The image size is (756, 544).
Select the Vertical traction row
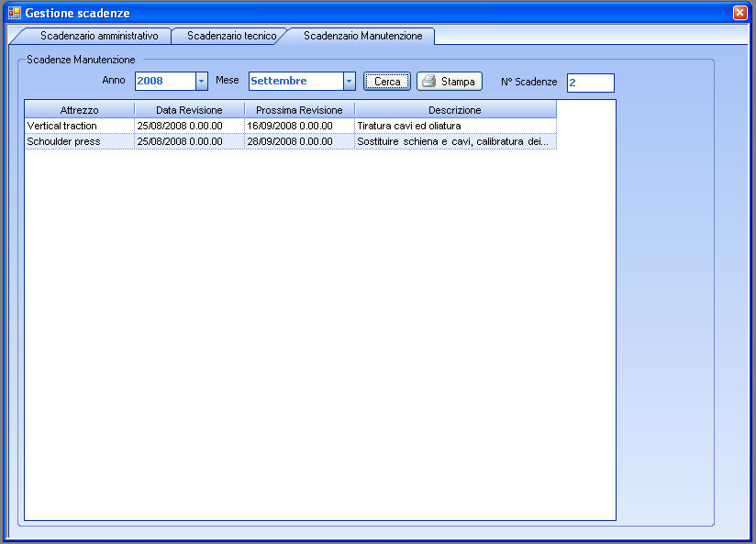(x=62, y=126)
